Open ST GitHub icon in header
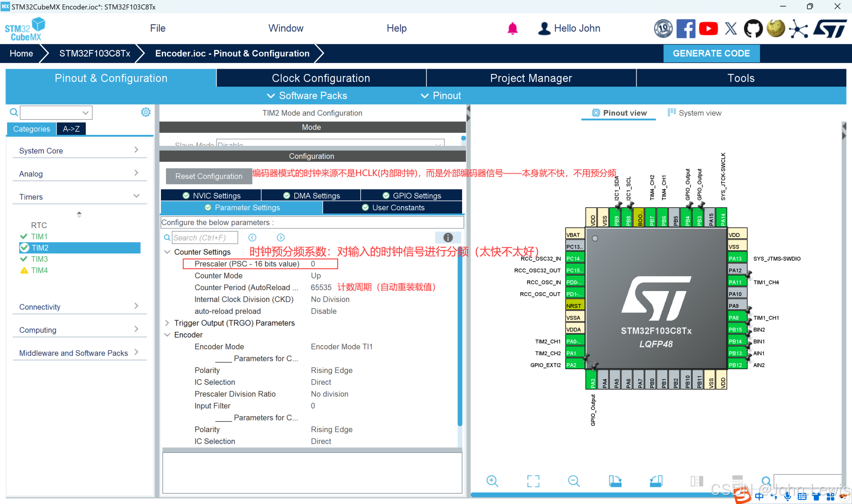852x504 pixels. pyautogui.click(x=753, y=29)
